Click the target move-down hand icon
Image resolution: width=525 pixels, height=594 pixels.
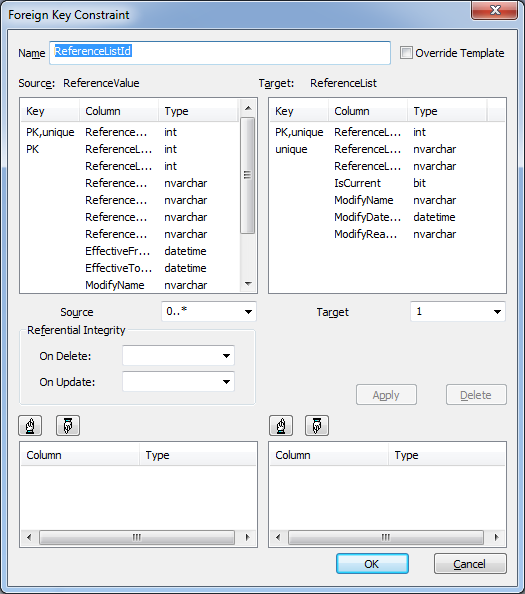317,425
